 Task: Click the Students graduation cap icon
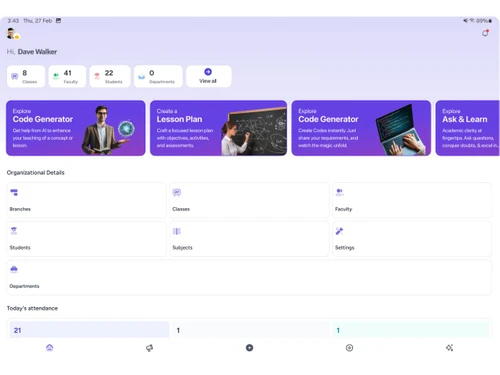point(14,231)
